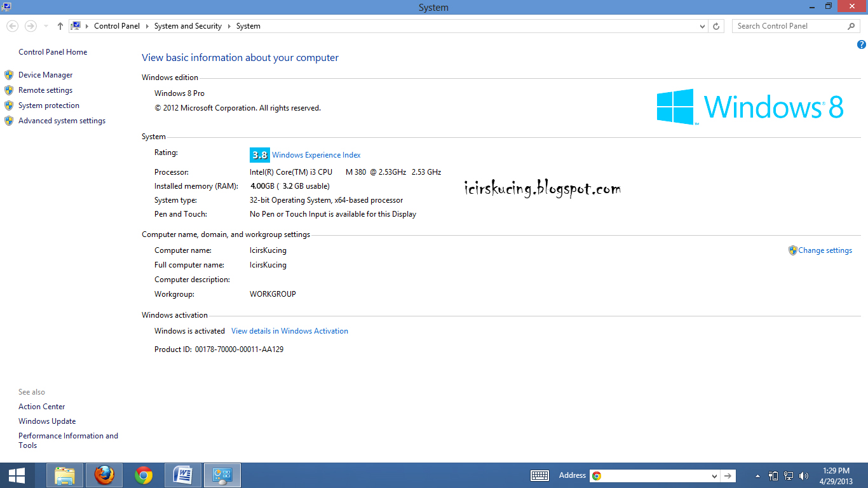868x488 pixels.
Task: Click the magnifier search icon
Action: [851, 26]
